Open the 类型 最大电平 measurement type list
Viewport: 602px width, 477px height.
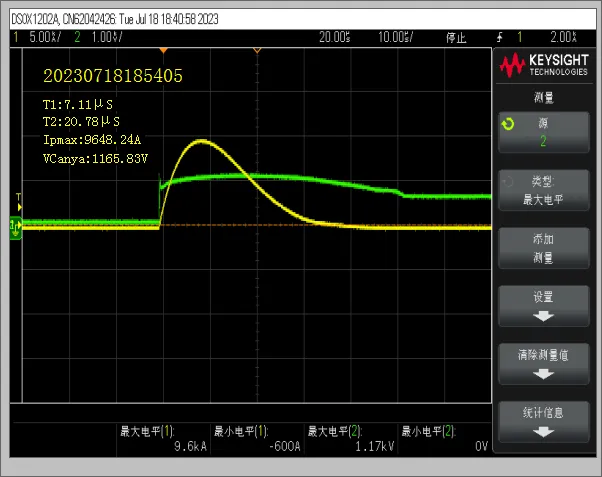(x=543, y=190)
